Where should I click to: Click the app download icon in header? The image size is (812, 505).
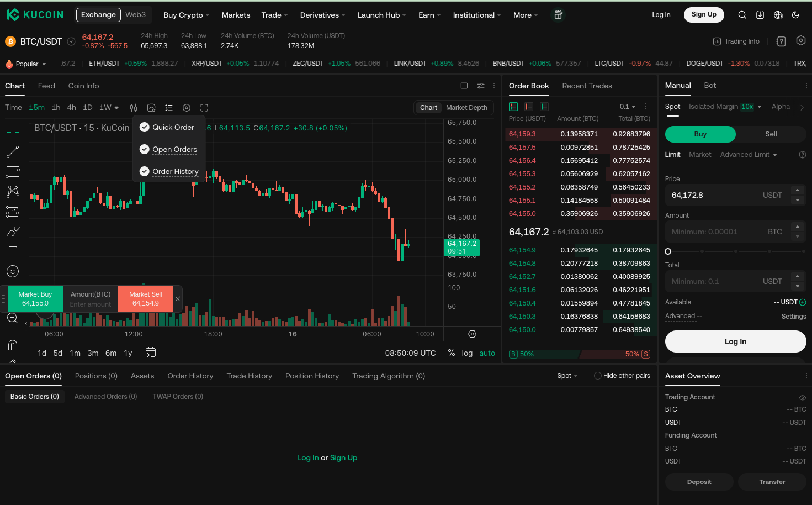coord(760,15)
